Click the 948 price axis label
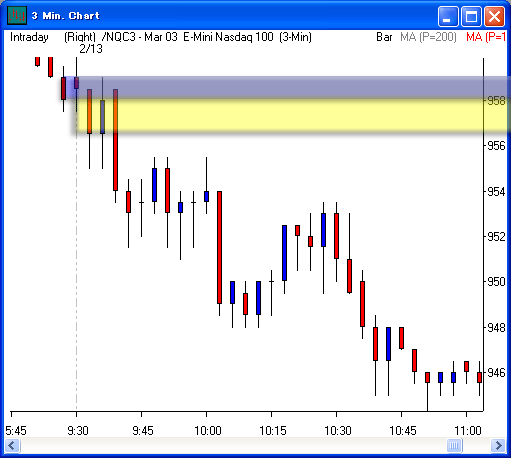Viewport: 511px width, 458px height. (496, 328)
